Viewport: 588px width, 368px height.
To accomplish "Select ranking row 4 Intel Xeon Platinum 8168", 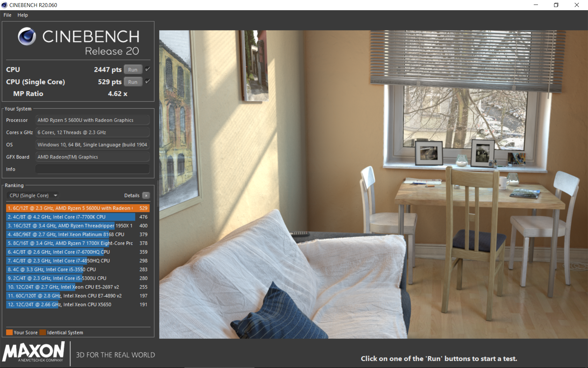I will point(78,234).
